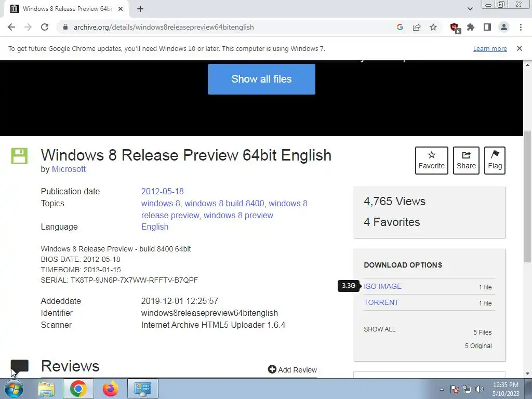
Task: Open the 'windows 8 preview' topic link
Action: [x=238, y=216]
